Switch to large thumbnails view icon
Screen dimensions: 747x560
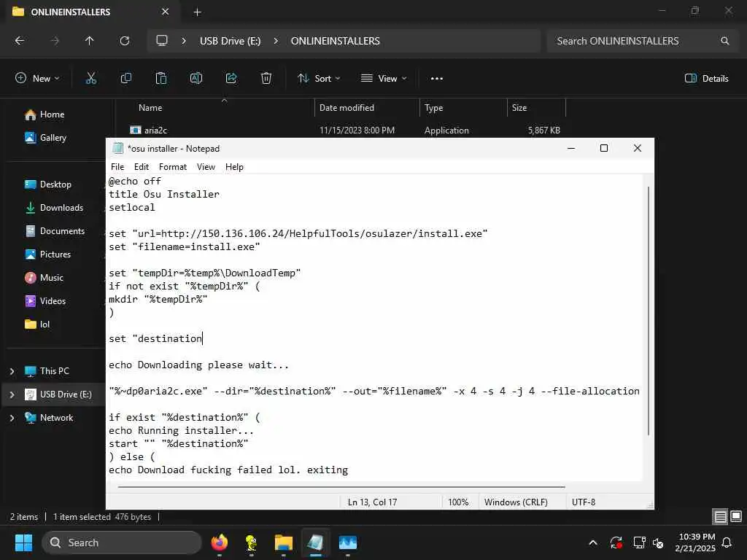click(736, 517)
